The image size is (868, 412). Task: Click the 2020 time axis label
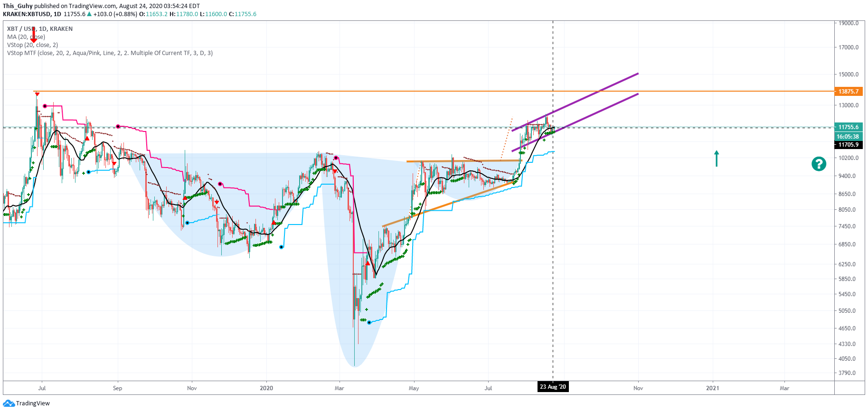click(266, 388)
